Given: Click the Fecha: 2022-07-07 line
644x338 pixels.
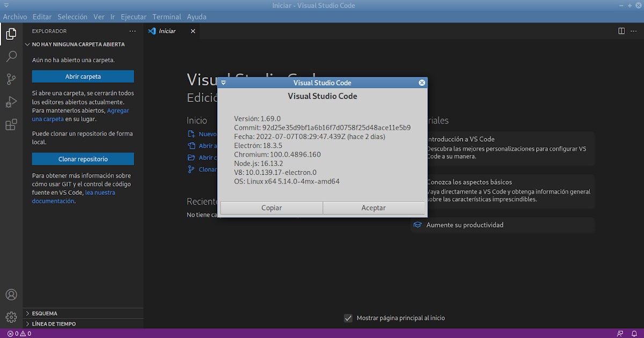Looking at the screenshot, I should (310, 137).
